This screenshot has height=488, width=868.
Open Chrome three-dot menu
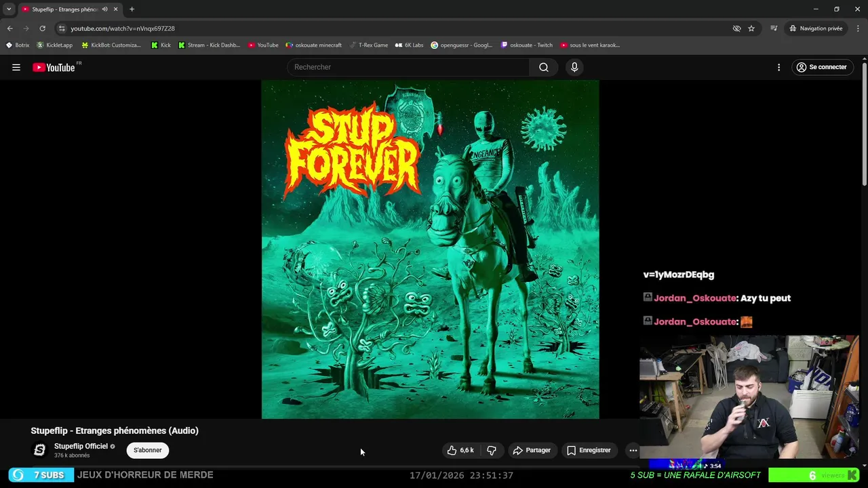point(859,28)
